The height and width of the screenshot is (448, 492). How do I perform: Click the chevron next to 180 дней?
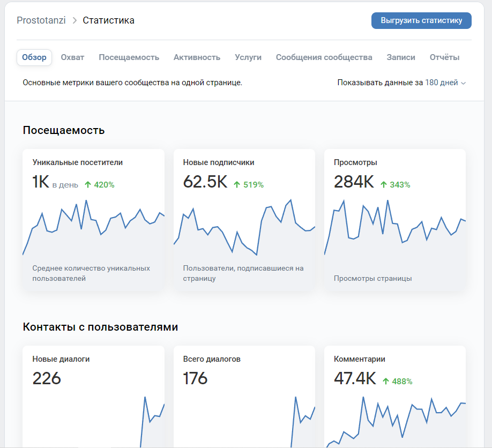pos(463,83)
